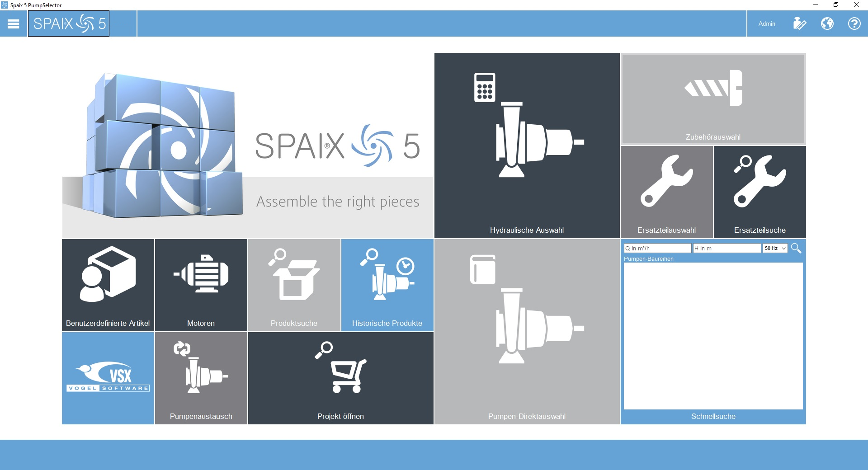The width and height of the screenshot is (868, 470).
Task: Open the Motoren tile
Action: (201, 285)
